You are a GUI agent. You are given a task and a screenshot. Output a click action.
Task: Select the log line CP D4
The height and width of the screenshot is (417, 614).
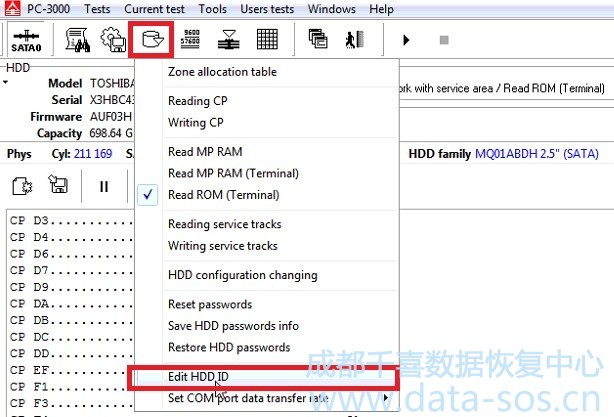(x=72, y=237)
